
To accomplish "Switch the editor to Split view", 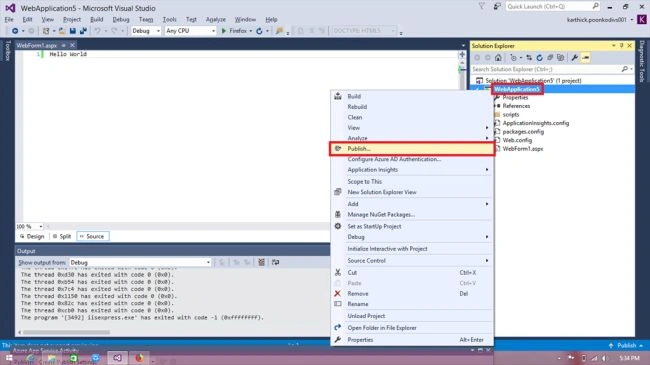I will (x=62, y=236).
